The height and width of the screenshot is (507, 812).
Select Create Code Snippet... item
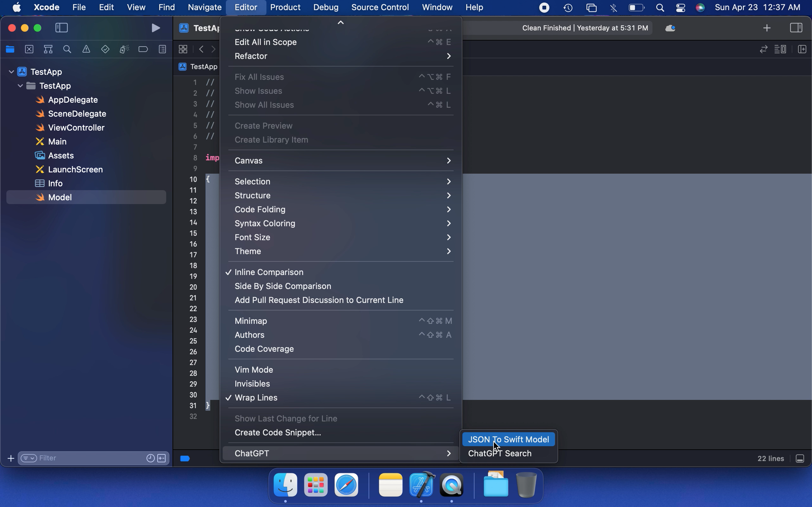tap(278, 432)
